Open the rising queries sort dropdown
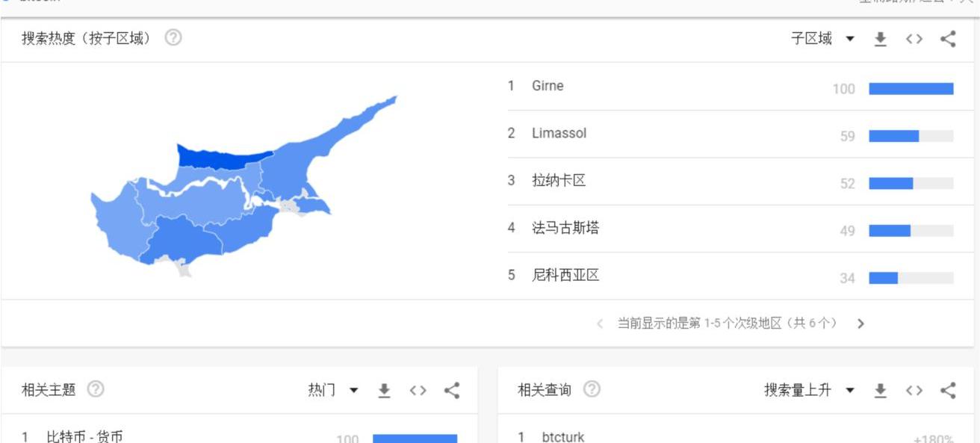Viewport: 980px width, 443px height. tap(808, 390)
